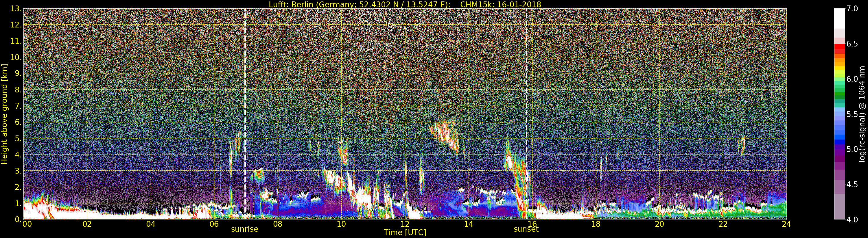The width and height of the screenshot is (868, 238).
Task: Click the 'Time [UTC]' axis label
Action: click(x=405, y=233)
